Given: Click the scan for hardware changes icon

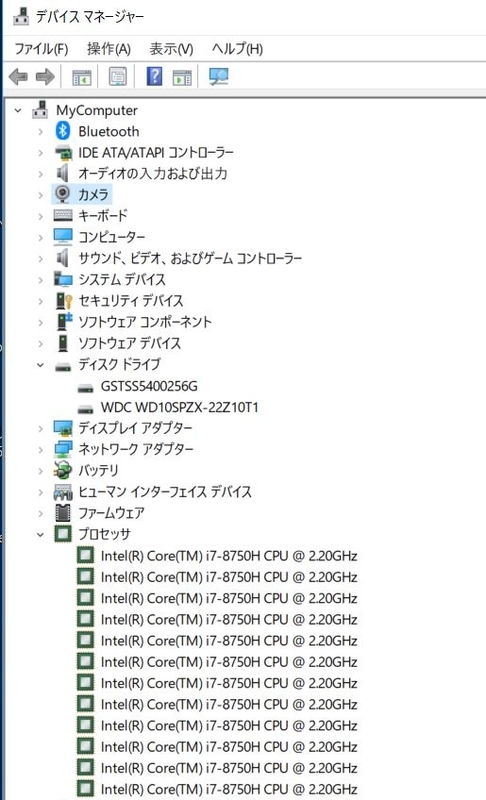Looking at the screenshot, I should click(x=219, y=77).
